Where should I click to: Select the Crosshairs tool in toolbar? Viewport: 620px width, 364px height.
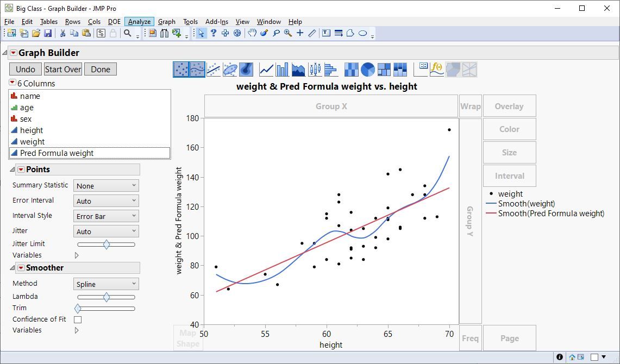tap(300, 33)
